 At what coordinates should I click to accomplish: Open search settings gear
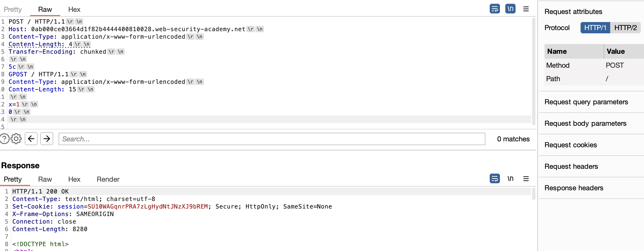pos(16,139)
